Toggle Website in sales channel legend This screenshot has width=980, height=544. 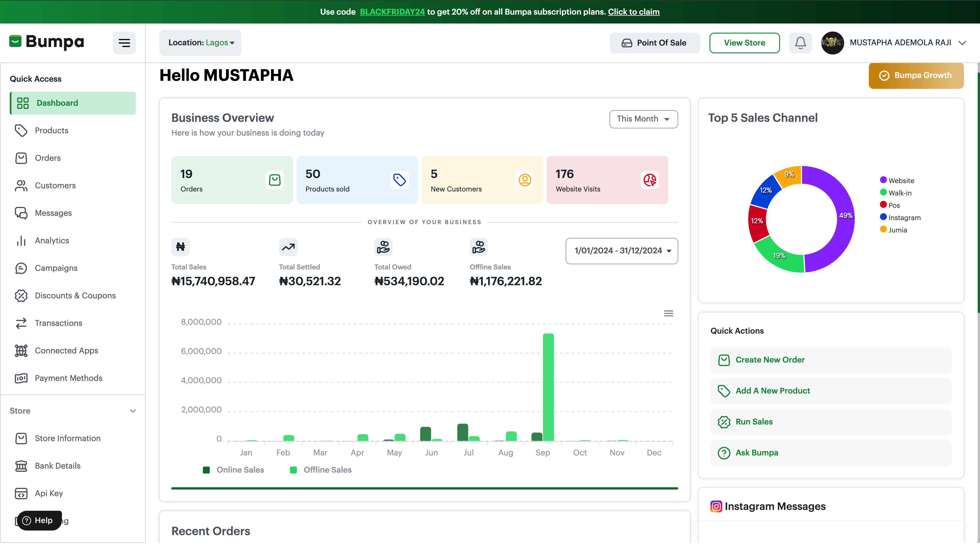pyautogui.click(x=897, y=180)
